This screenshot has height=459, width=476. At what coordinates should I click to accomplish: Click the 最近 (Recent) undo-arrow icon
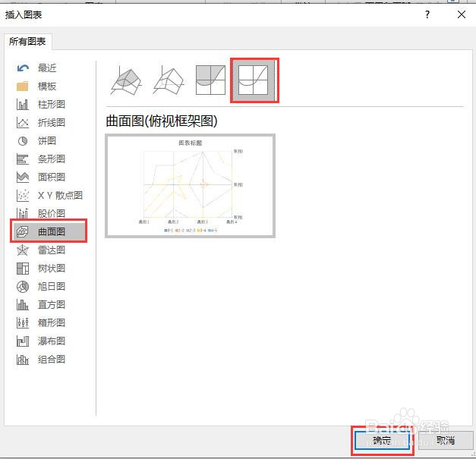[23, 68]
